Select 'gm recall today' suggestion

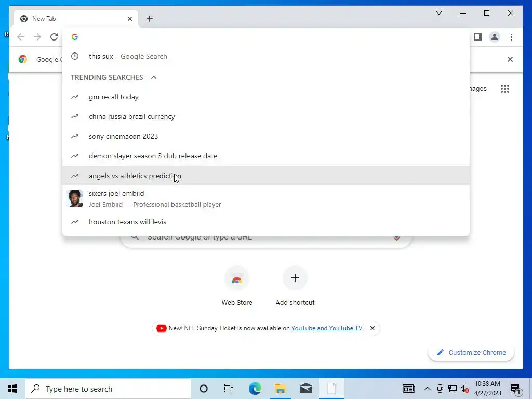pyautogui.click(x=266, y=97)
